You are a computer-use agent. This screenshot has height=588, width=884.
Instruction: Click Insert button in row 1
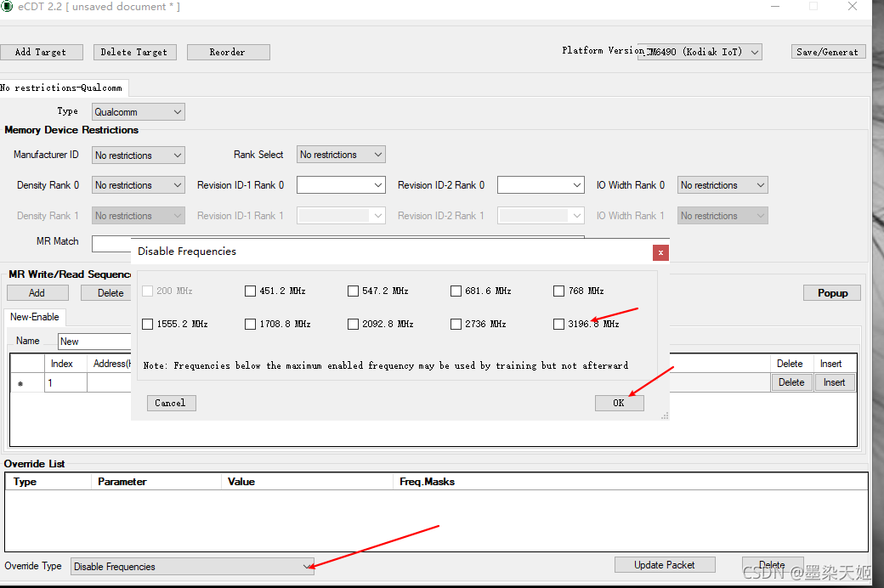click(x=835, y=382)
